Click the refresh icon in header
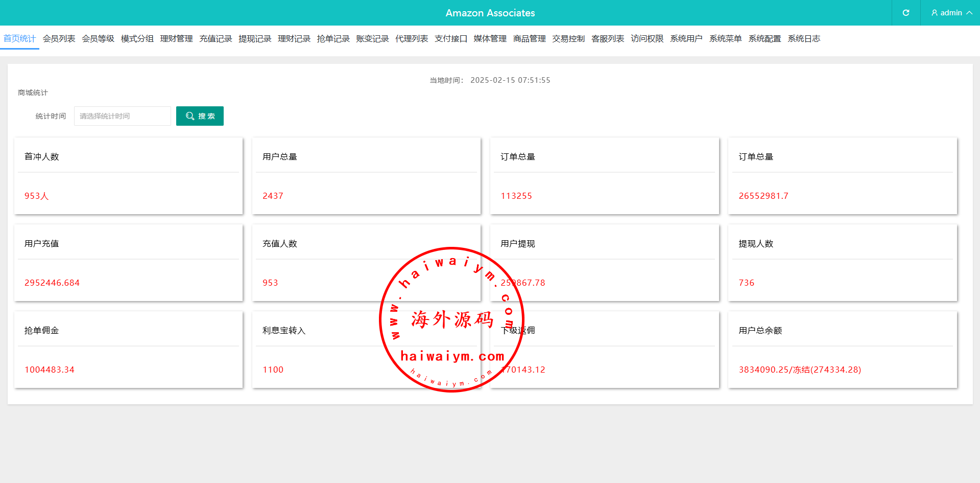Screen dimensions: 980x483 point(905,13)
